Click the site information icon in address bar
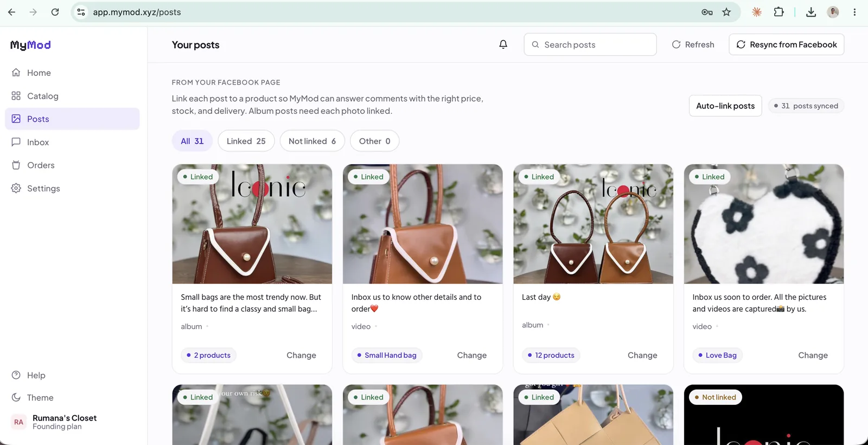Image resolution: width=868 pixels, height=445 pixels. coord(81,12)
